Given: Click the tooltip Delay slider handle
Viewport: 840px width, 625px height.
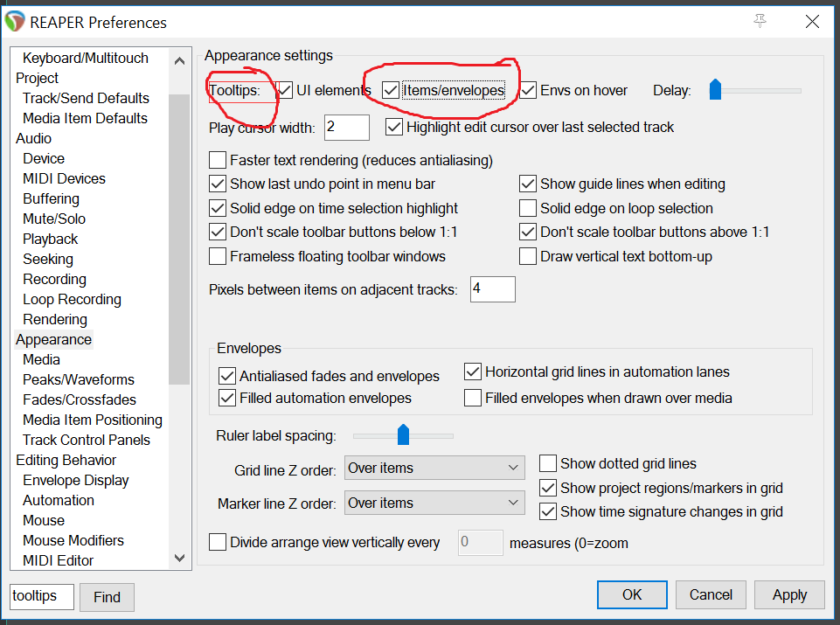Looking at the screenshot, I should 715,90.
